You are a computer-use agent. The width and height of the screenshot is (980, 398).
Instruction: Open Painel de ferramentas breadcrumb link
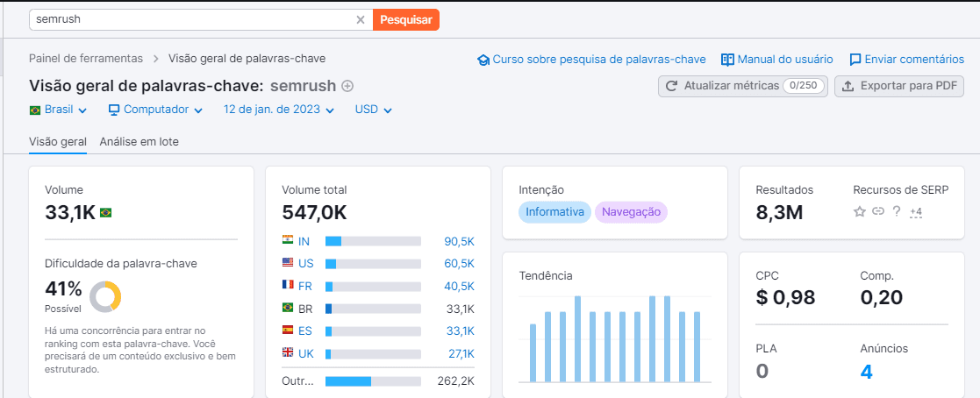(x=86, y=59)
